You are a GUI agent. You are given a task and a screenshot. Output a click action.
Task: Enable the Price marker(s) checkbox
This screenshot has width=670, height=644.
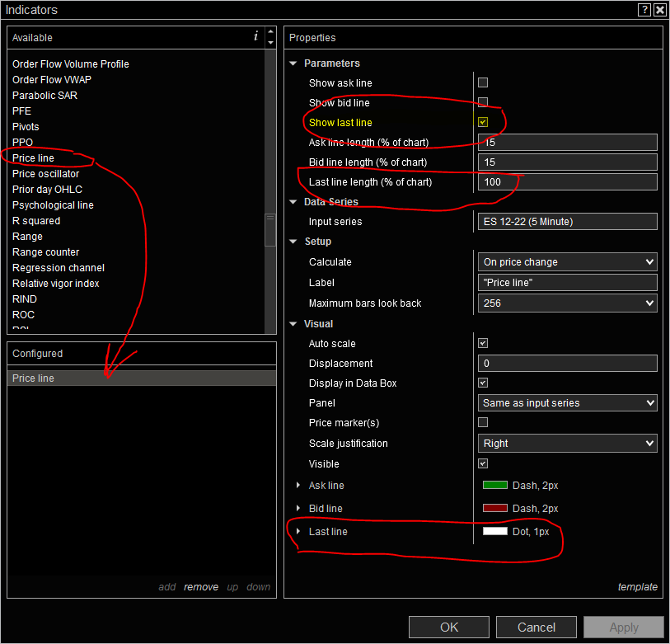pos(483,422)
